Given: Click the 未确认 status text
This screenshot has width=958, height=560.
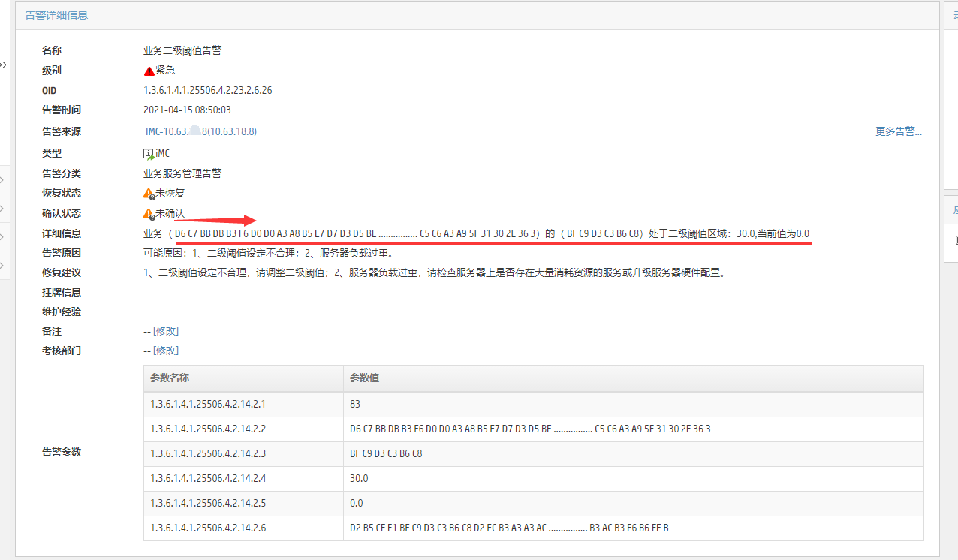Looking at the screenshot, I should pos(170,214).
